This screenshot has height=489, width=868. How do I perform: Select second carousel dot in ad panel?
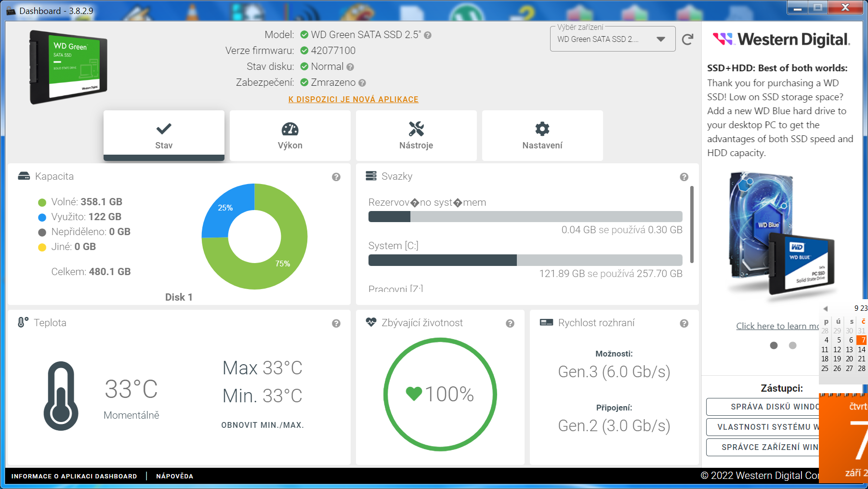pyautogui.click(x=792, y=345)
